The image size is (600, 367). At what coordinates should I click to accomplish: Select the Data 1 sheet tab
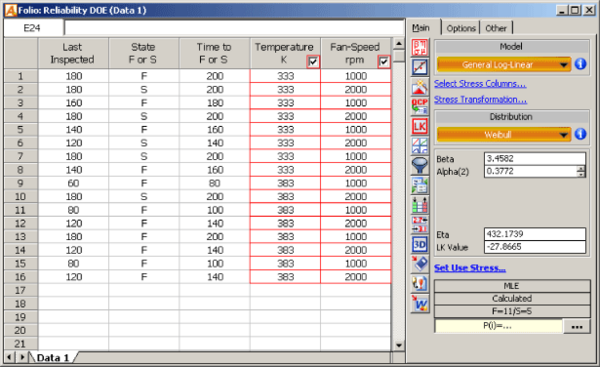click(x=53, y=357)
